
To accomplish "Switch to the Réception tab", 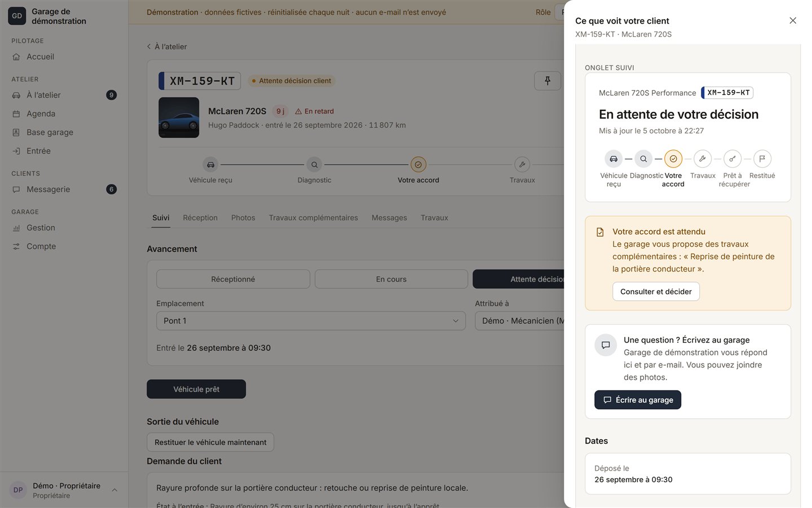I will (x=200, y=218).
